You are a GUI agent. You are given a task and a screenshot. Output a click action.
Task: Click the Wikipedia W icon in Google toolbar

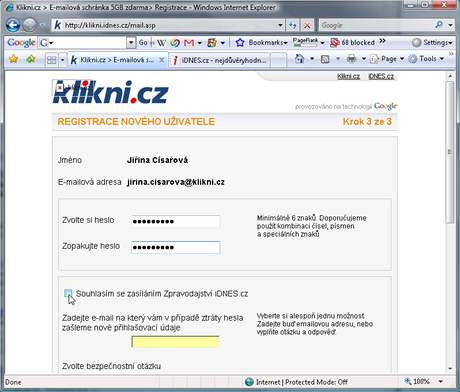[161, 43]
